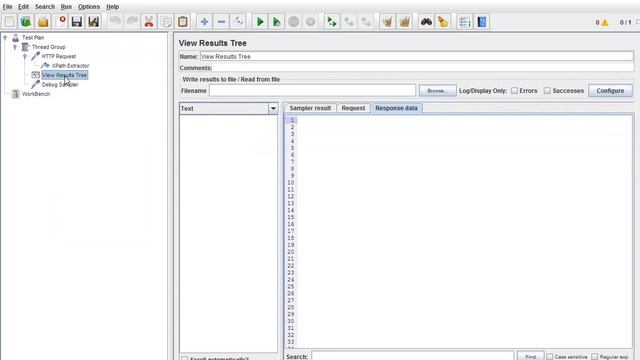Select Test Plan in the tree

(x=33, y=38)
